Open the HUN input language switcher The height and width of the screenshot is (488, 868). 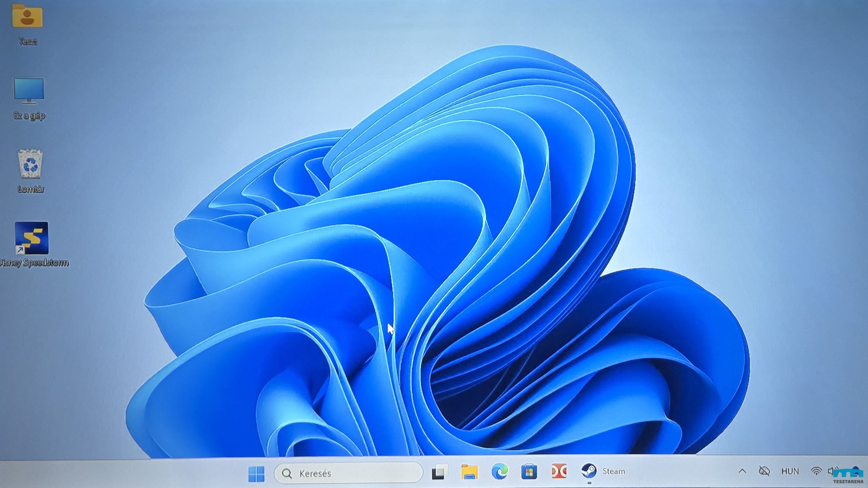(790, 471)
